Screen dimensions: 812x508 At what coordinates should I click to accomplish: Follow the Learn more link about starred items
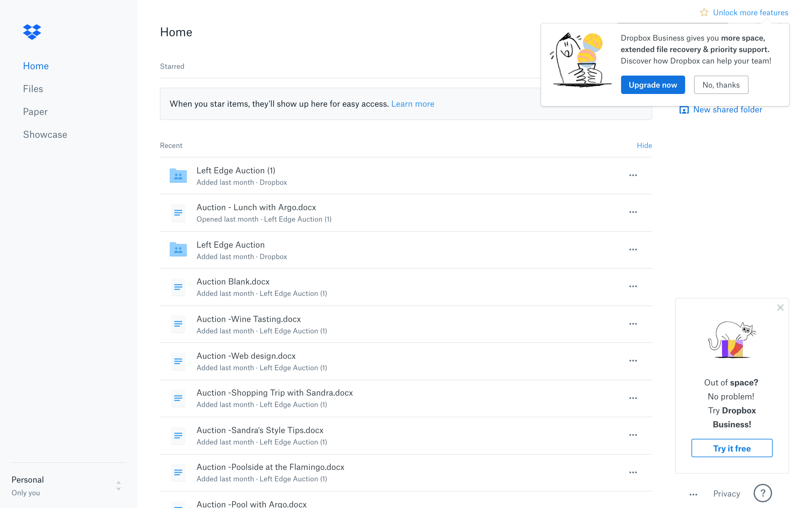(412, 104)
